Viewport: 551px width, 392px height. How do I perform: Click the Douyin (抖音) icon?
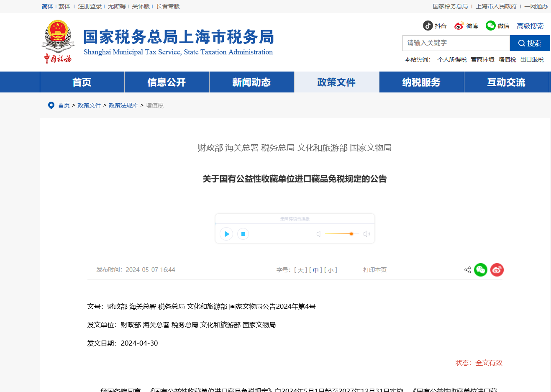(428, 26)
